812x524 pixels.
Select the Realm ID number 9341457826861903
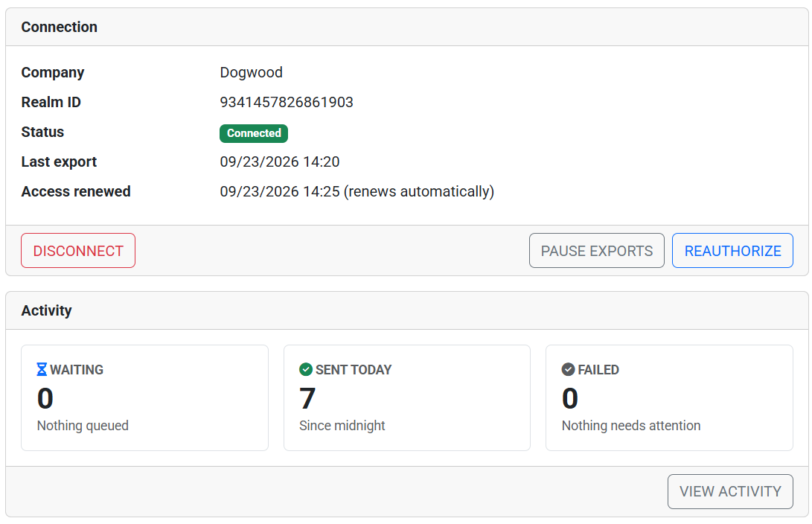pos(287,102)
